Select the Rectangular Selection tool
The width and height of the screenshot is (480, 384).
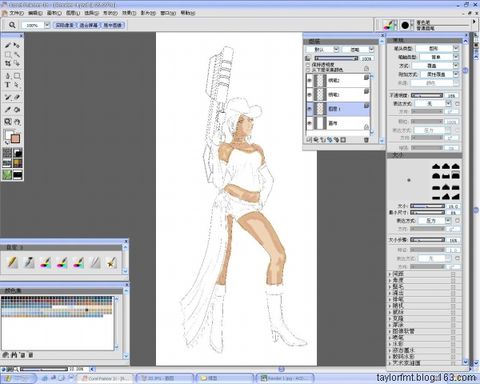click(x=8, y=54)
